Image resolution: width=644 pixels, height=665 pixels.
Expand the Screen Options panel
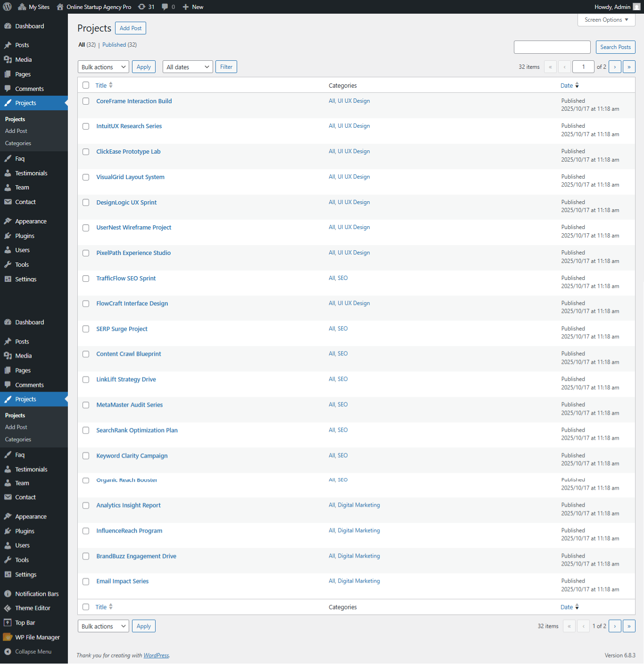tap(606, 20)
